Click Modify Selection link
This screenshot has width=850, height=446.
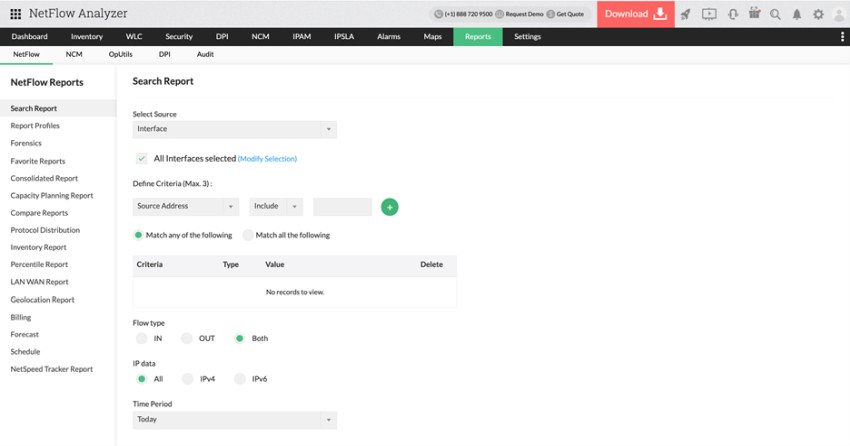tap(267, 159)
